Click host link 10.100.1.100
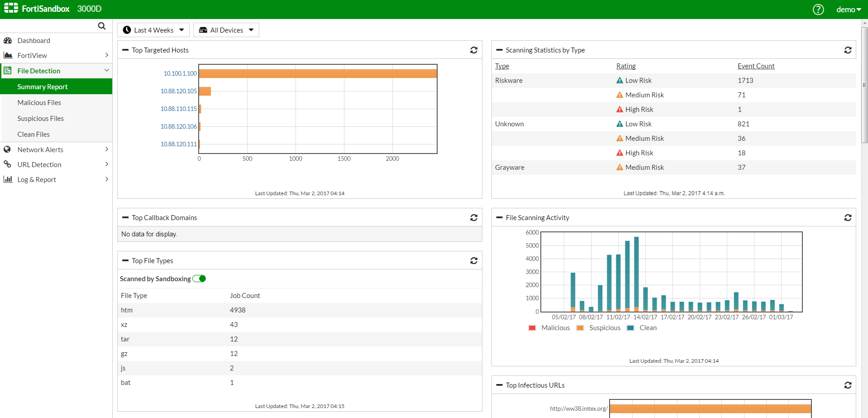The image size is (868, 418). 180,73
